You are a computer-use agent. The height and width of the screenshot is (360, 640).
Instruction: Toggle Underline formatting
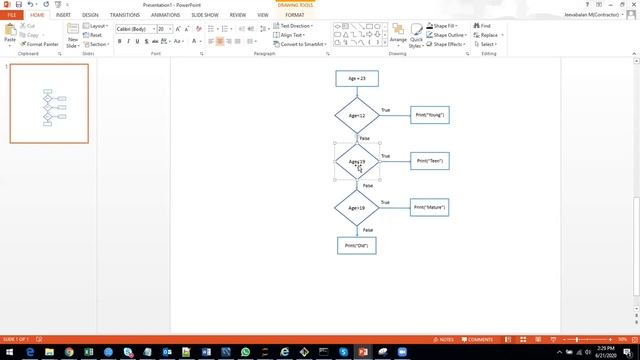click(138, 41)
